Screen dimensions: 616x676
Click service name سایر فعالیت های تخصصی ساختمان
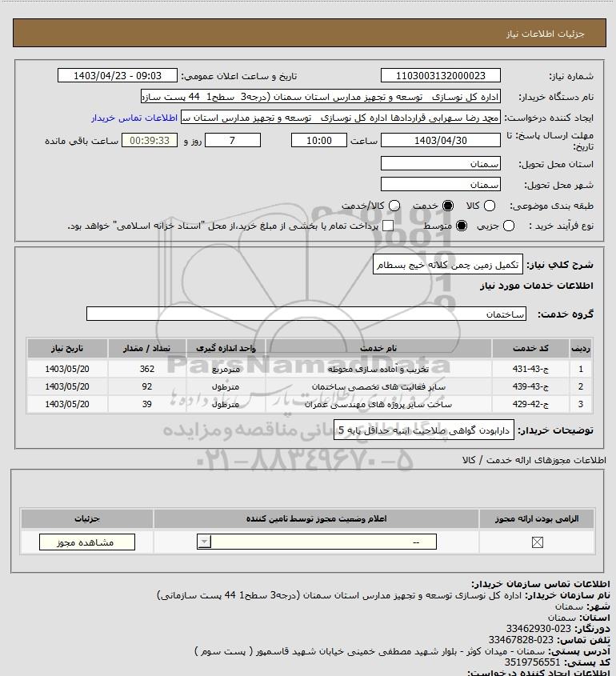[x=378, y=386]
